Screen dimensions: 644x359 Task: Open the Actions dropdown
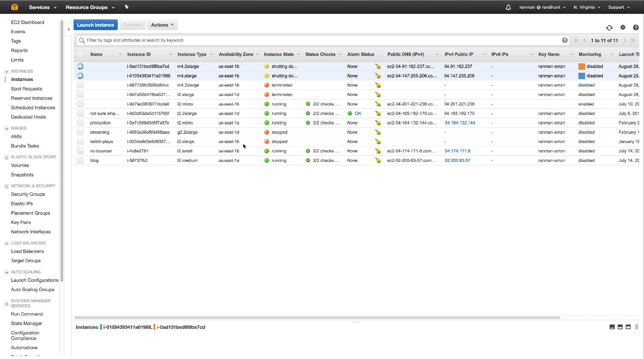click(163, 25)
